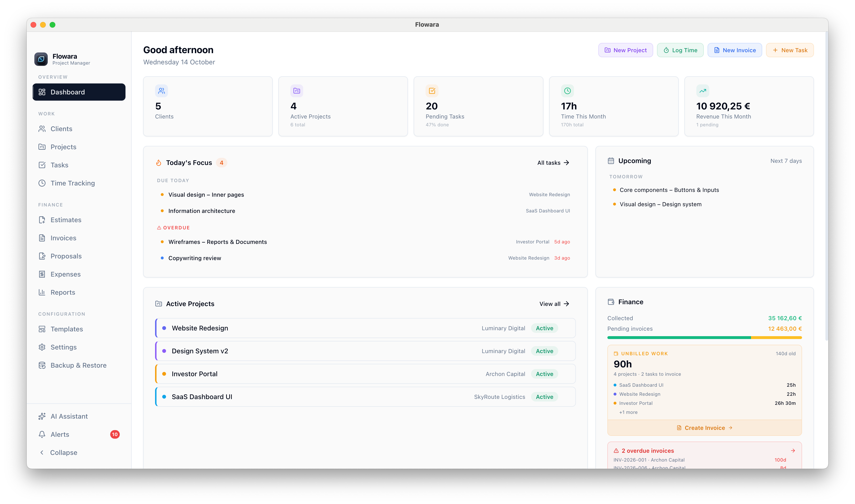Image resolution: width=855 pixels, height=504 pixels.
Task: Go to Clients in the sidebar
Action: click(79, 129)
